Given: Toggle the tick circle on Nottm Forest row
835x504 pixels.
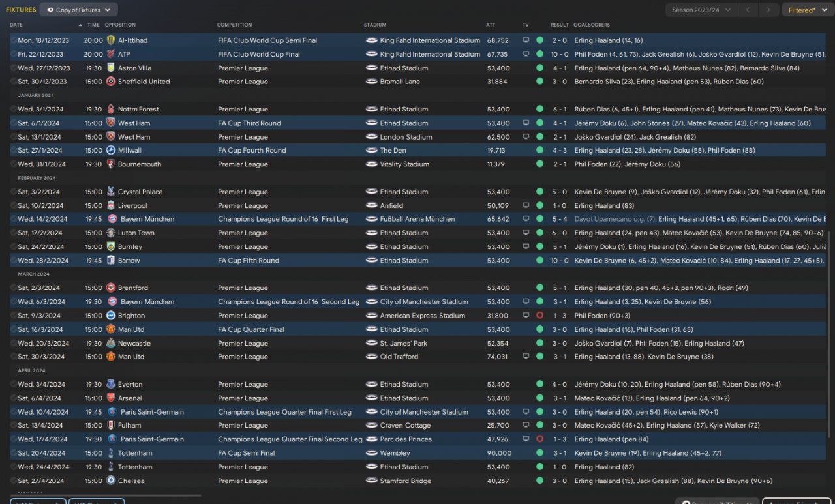Looking at the screenshot, I should (13, 109).
